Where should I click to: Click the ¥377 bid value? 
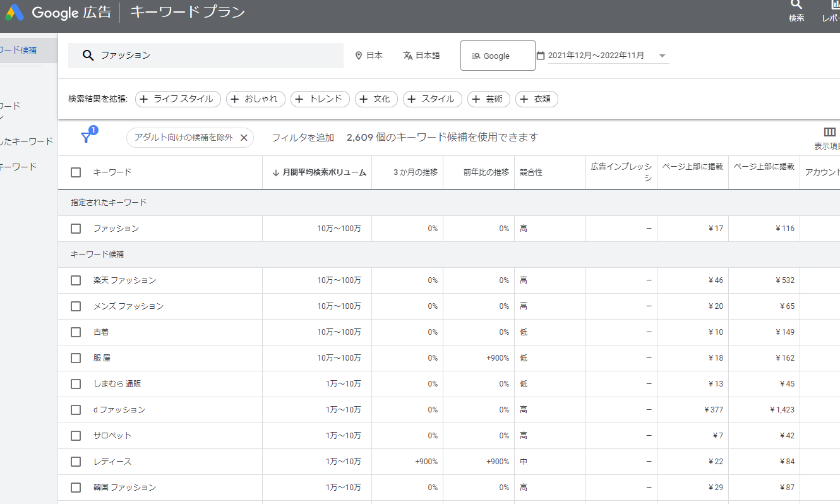point(714,410)
